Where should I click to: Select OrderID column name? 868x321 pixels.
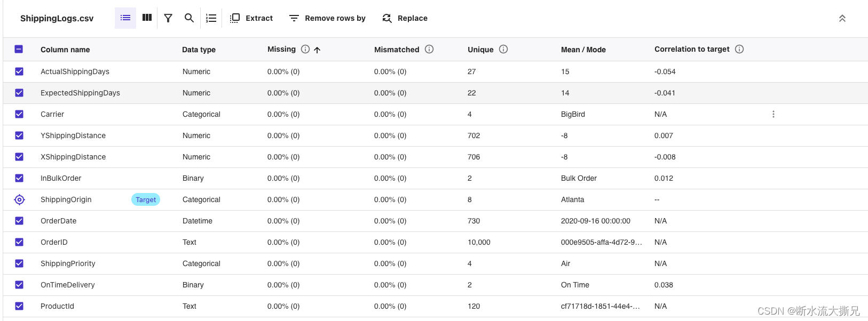[54, 242]
